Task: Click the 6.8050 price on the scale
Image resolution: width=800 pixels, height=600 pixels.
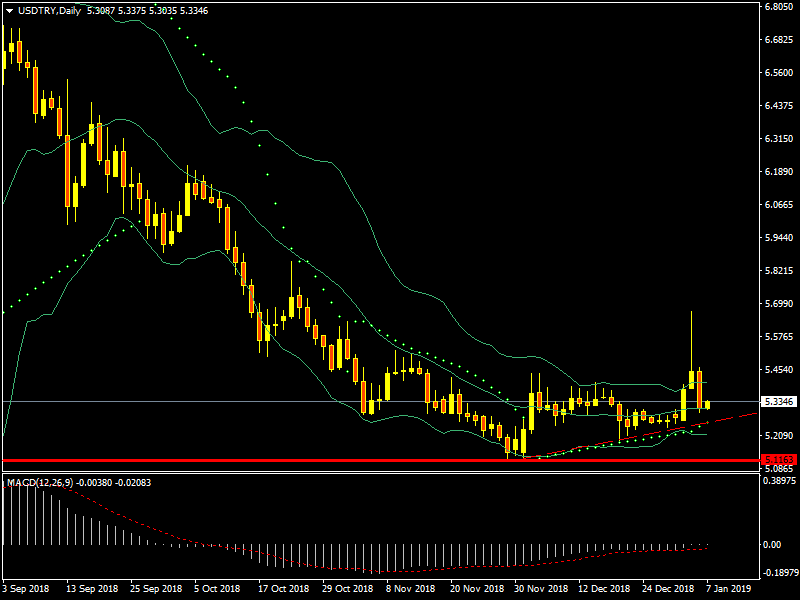Action: click(x=778, y=7)
